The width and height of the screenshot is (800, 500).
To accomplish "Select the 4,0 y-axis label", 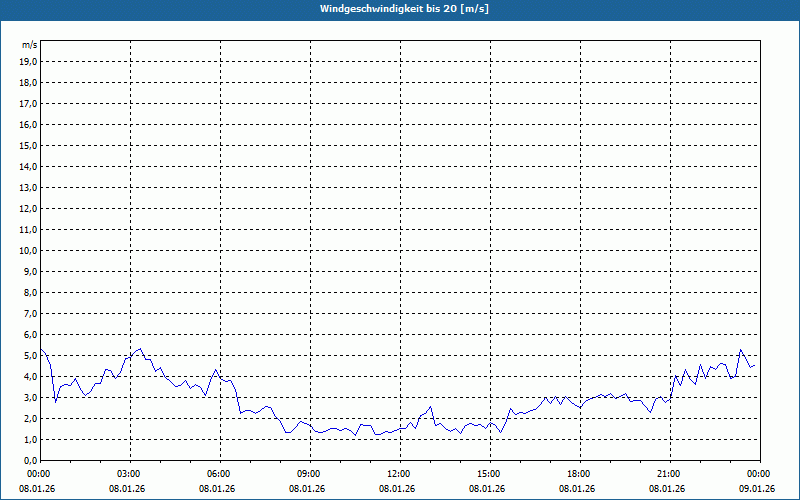I will click(x=30, y=377).
